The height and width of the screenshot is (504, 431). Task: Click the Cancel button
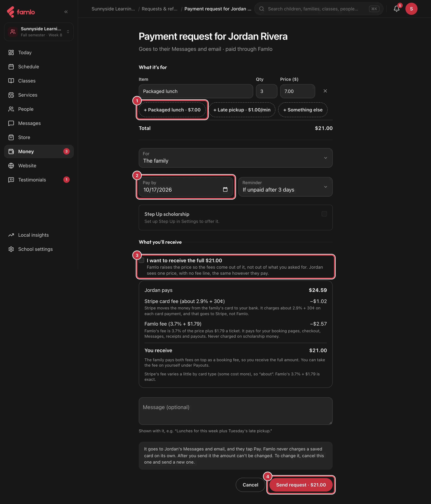coord(250,485)
